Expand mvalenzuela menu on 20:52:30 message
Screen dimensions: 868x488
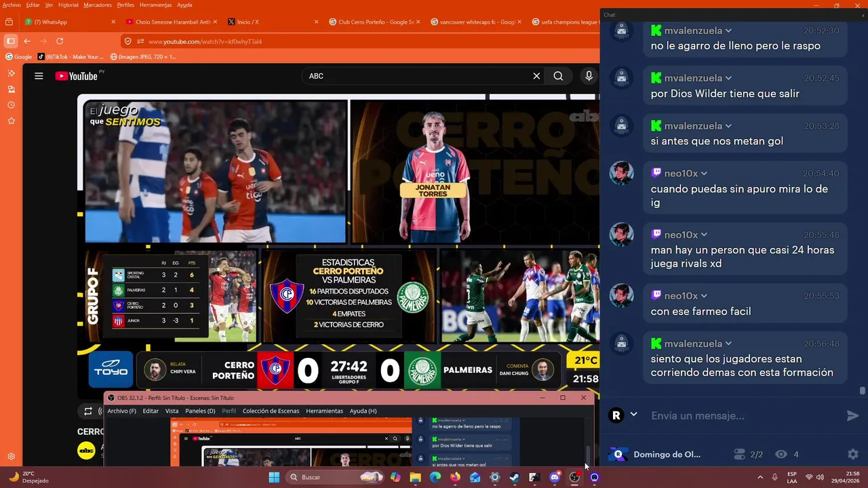[x=728, y=30]
